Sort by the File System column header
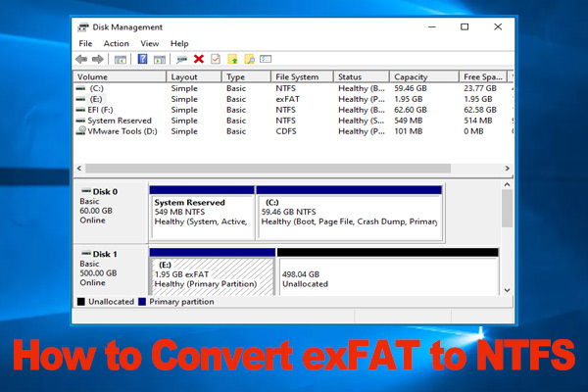The width and height of the screenshot is (588, 392). pyautogui.click(x=302, y=76)
